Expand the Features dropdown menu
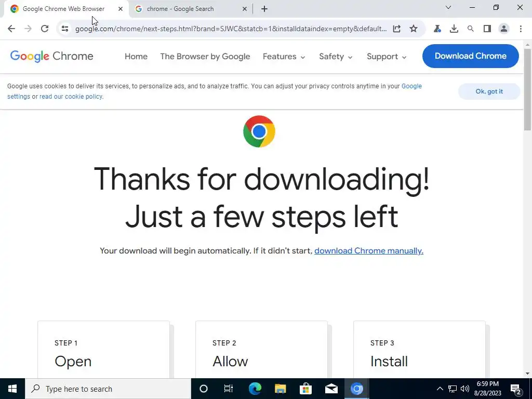 click(x=284, y=56)
